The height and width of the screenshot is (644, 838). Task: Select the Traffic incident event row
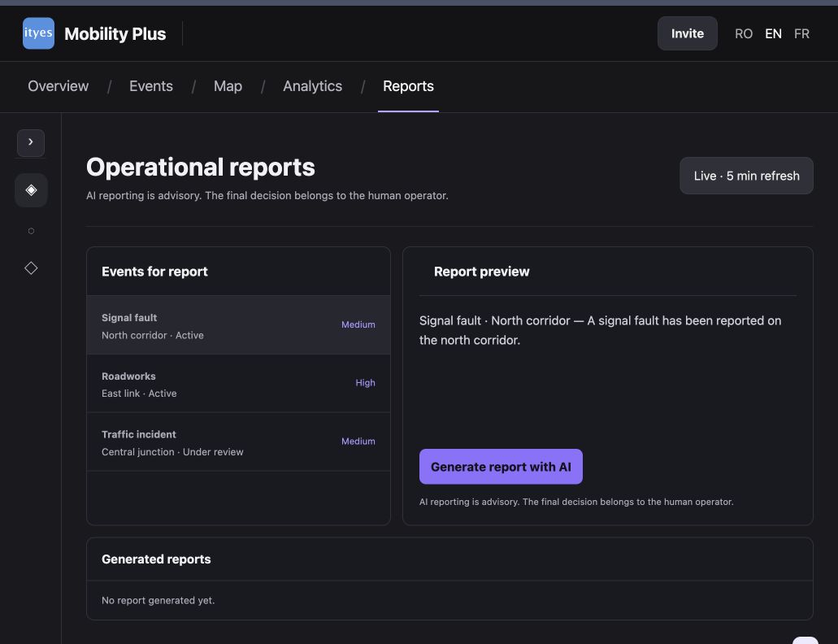coord(238,442)
